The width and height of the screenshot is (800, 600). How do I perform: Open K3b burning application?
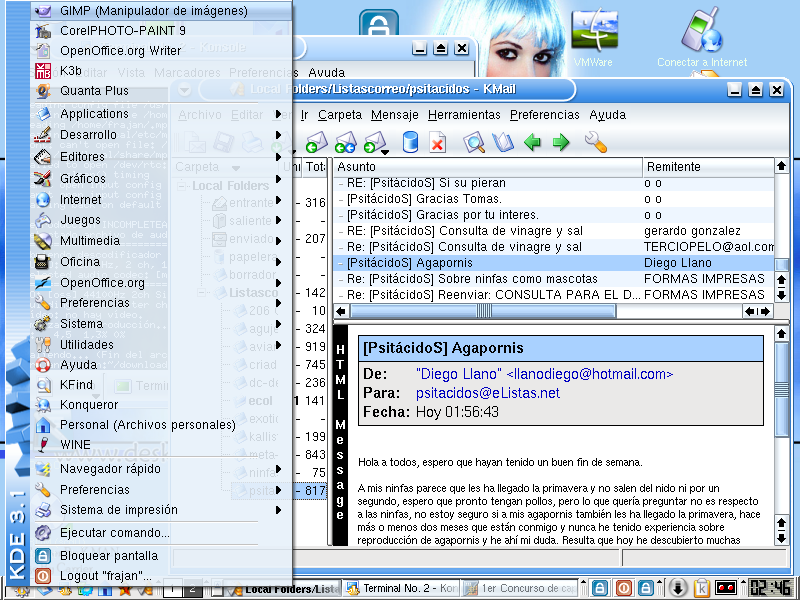pos(161,70)
